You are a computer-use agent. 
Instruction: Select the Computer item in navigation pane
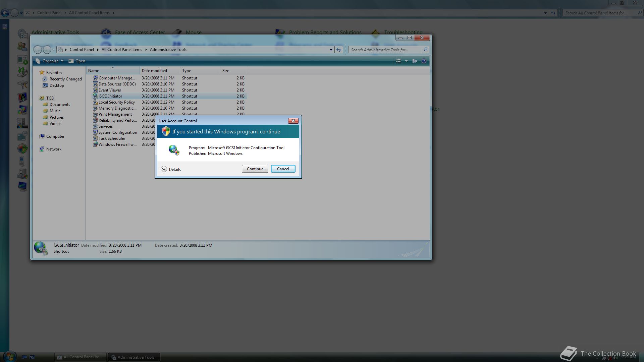55,136
